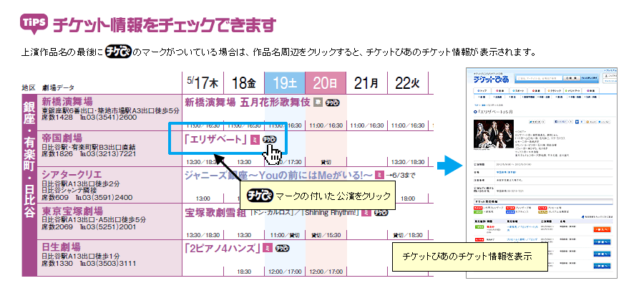Screen dimensions: 644x306
Task: Click 11:00/16:30 under 22火 for 新橋演舞場
Action: 409,125
